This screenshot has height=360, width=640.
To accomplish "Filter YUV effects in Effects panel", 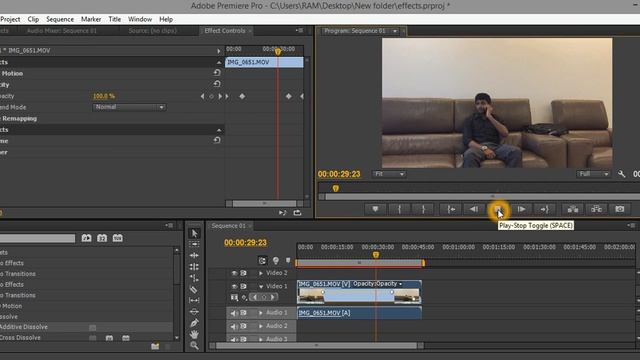I will click(118, 238).
